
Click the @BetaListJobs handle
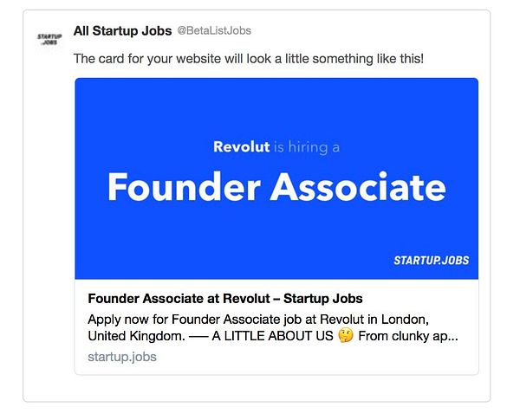click(214, 30)
